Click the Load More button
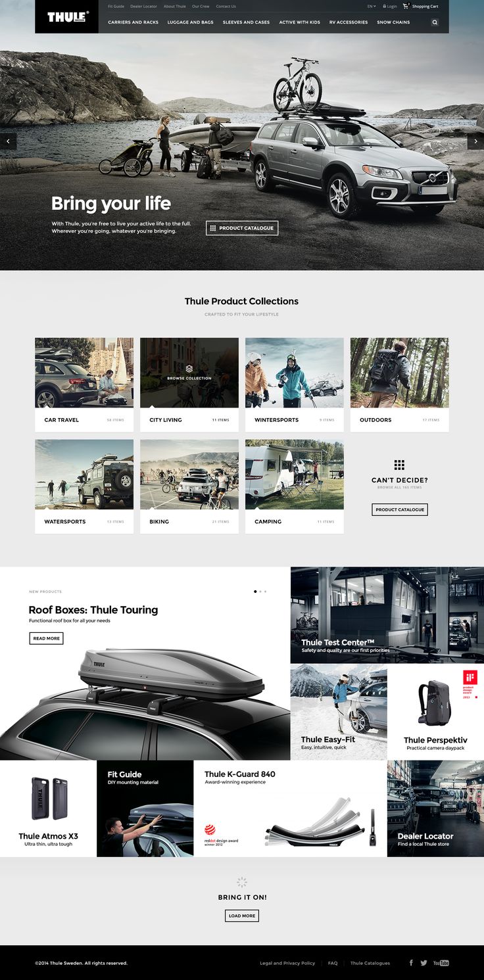The width and height of the screenshot is (484, 980). (242, 916)
